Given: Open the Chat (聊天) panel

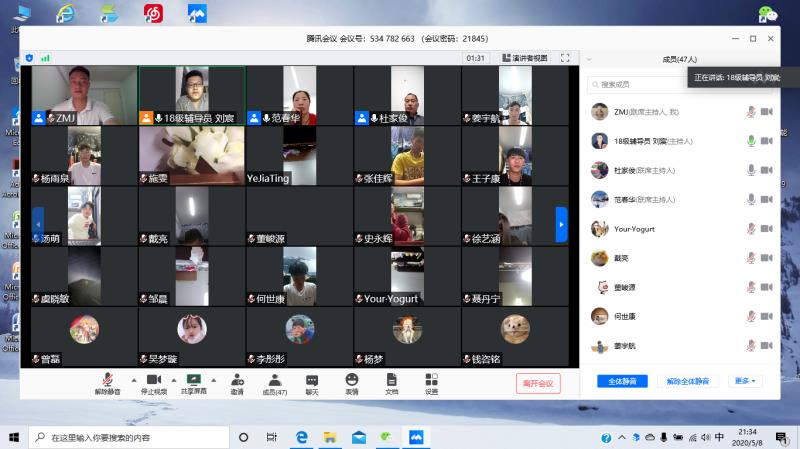Looking at the screenshot, I should [312, 381].
